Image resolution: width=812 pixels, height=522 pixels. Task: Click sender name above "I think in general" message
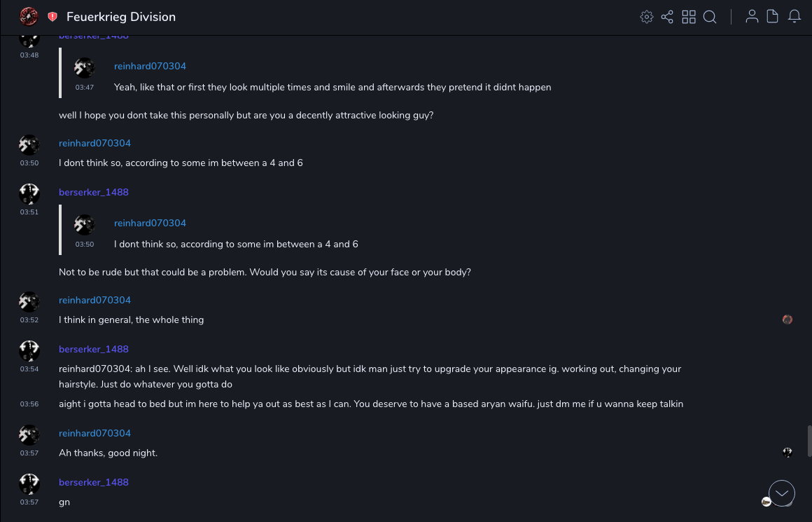point(94,300)
